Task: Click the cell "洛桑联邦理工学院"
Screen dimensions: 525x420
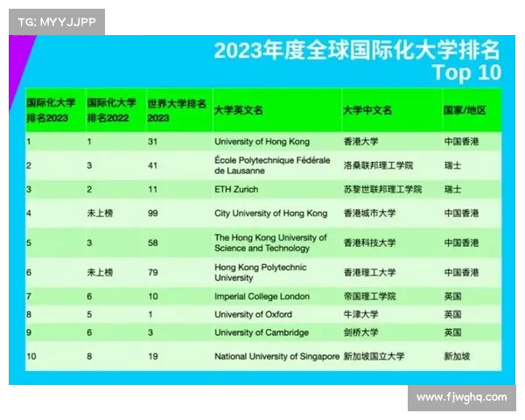Action: [378, 165]
